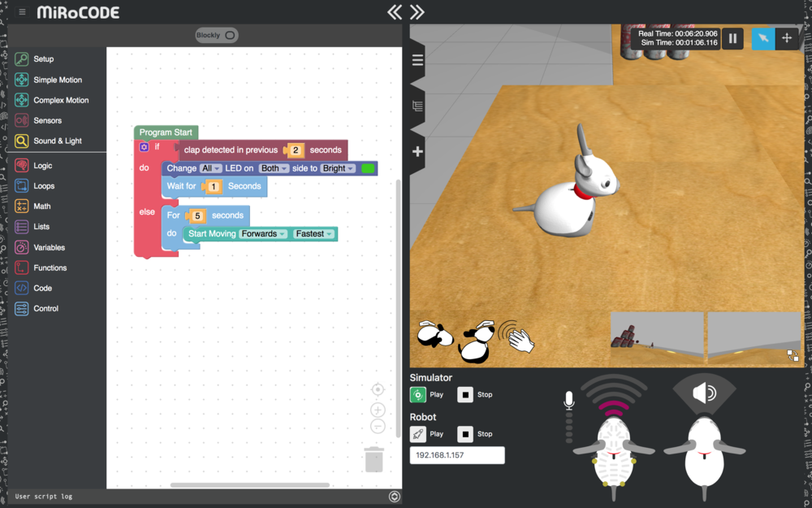Click the speaker icon above the robot

click(704, 393)
